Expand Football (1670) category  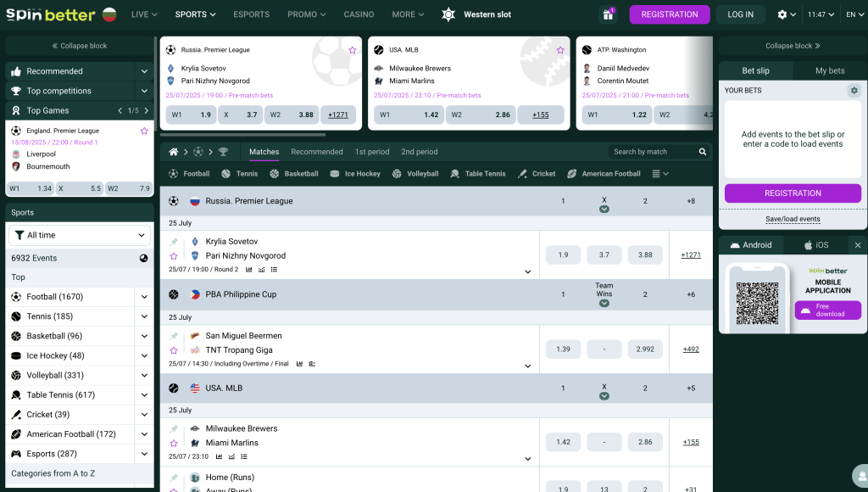coord(144,297)
